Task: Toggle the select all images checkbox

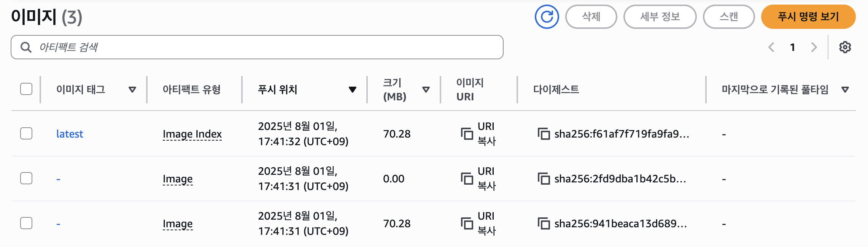Action: pos(26,89)
